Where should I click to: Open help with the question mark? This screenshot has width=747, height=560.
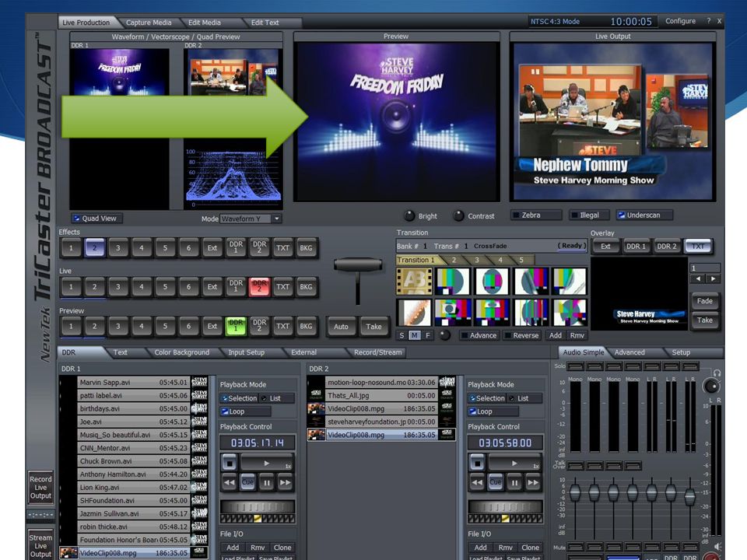pos(708,21)
